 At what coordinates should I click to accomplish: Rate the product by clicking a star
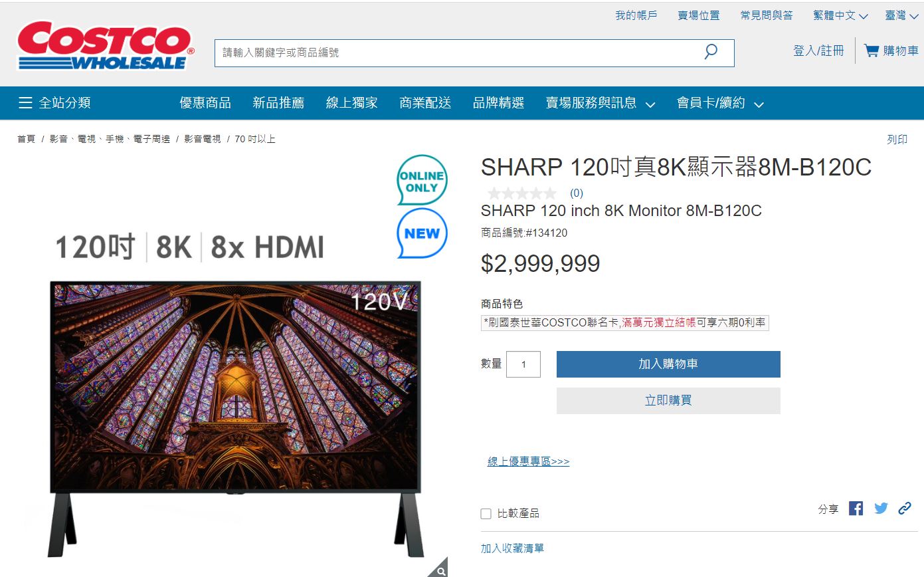click(x=523, y=193)
